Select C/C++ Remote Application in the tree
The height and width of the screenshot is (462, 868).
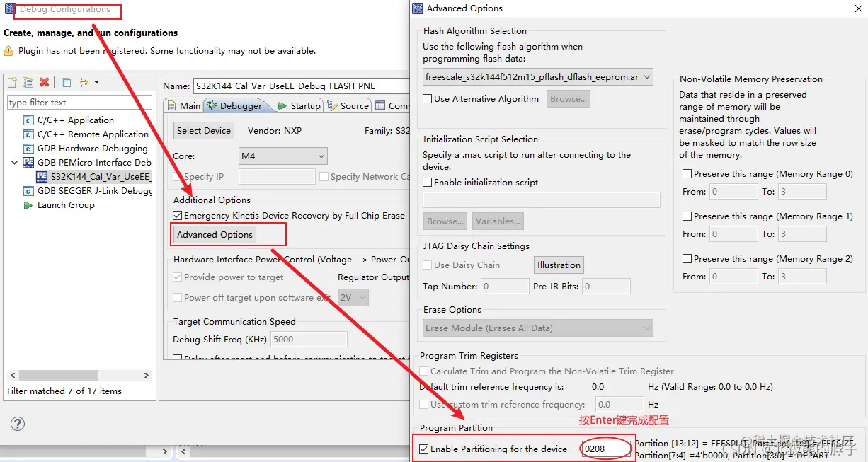pos(93,134)
